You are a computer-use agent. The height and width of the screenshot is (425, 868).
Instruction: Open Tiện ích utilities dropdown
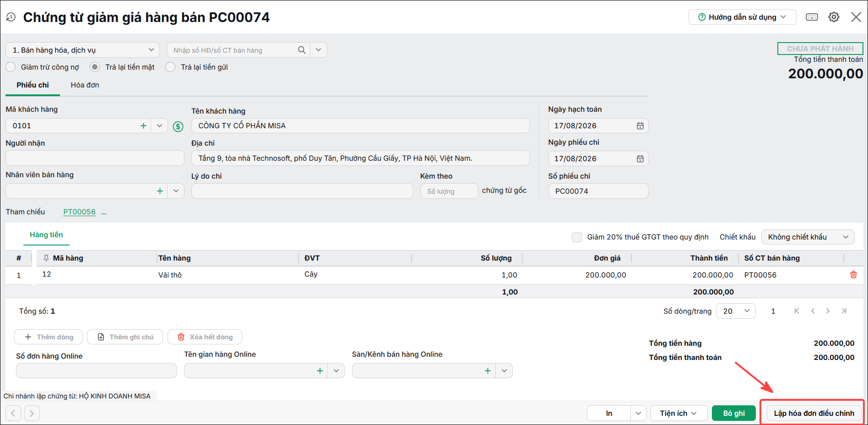tap(678, 413)
